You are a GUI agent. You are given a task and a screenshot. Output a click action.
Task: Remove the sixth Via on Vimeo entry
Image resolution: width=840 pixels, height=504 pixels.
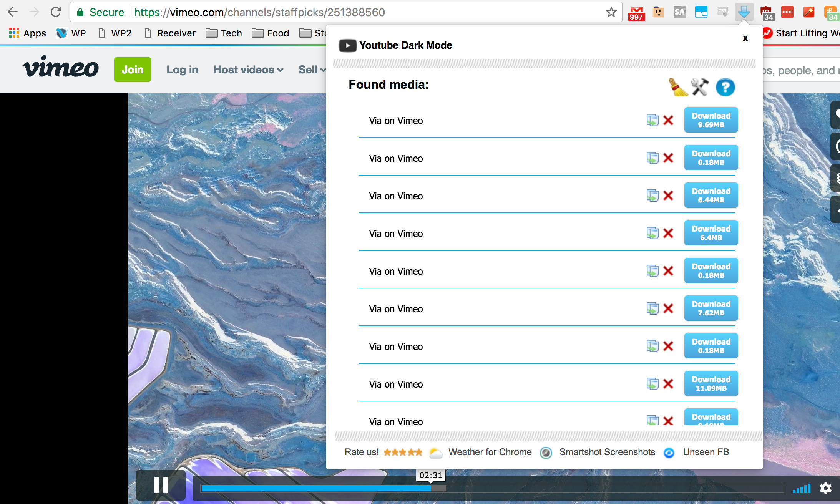(x=671, y=308)
